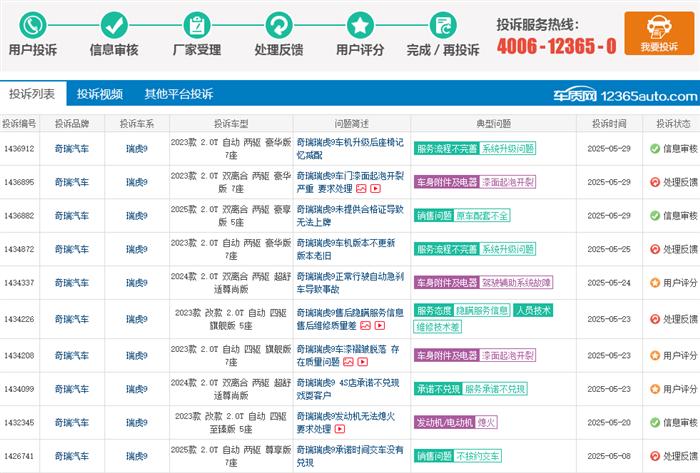Click 驾驶辅助系统故障 tag in row 1434337
Image resolution: width=700 pixels, height=473 pixels.
(516, 282)
